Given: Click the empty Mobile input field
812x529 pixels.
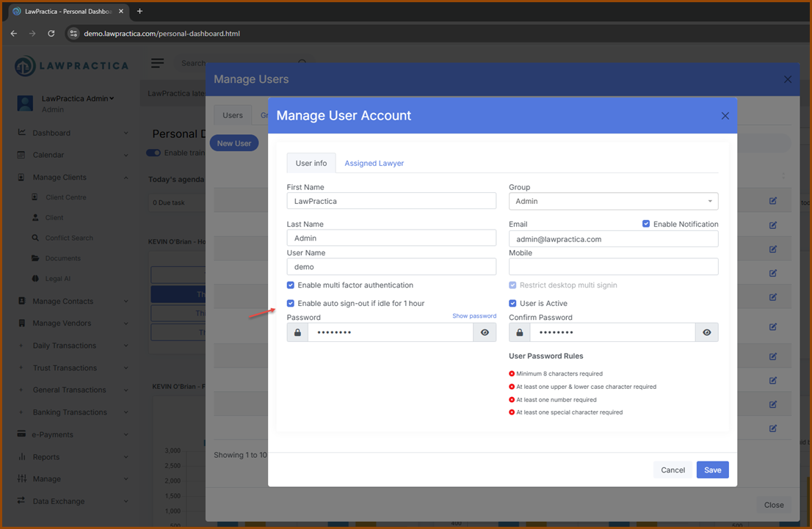Looking at the screenshot, I should click(613, 266).
